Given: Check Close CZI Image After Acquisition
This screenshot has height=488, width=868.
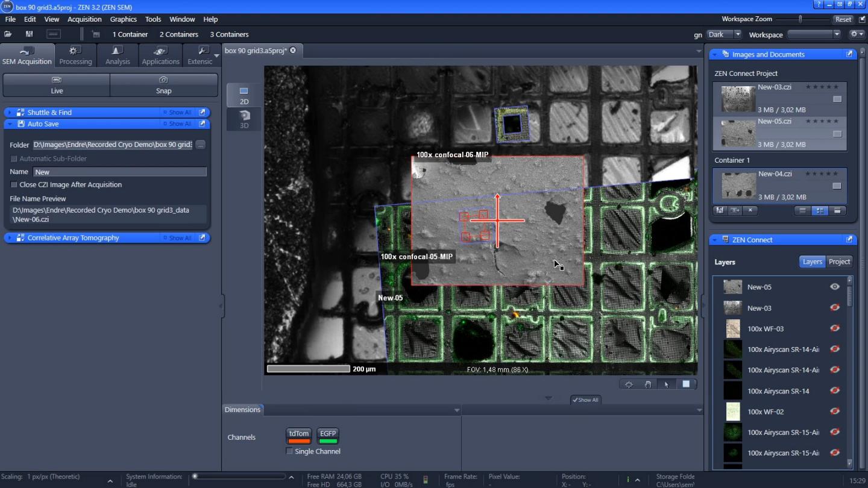Looking at the screenshot, I should coord(13,185).
